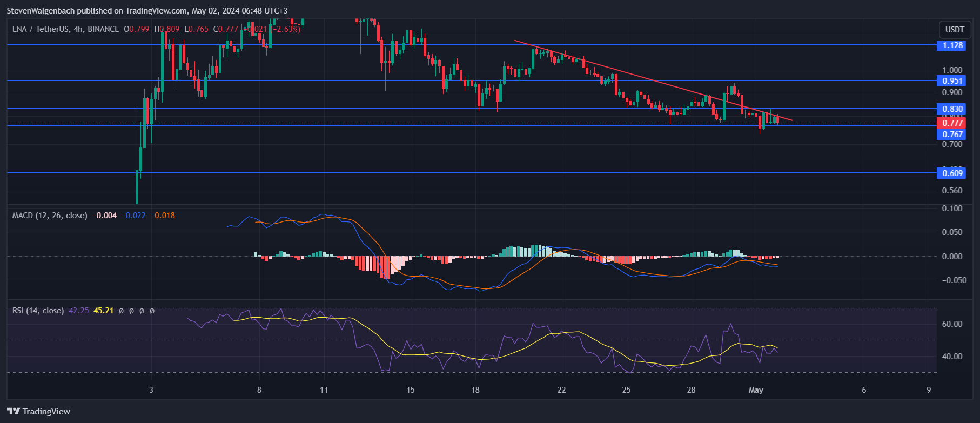Click the purple RSI value 42.25
Viewport: 980px width, 423px height.
79,311
